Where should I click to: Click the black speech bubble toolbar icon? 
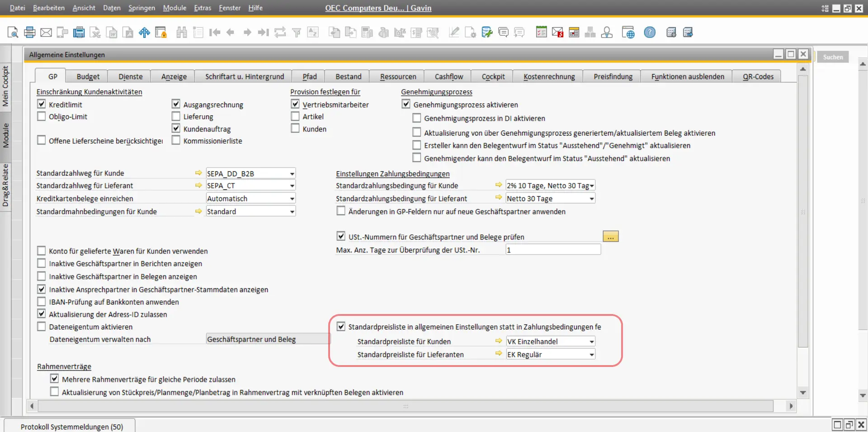point(503,33)
